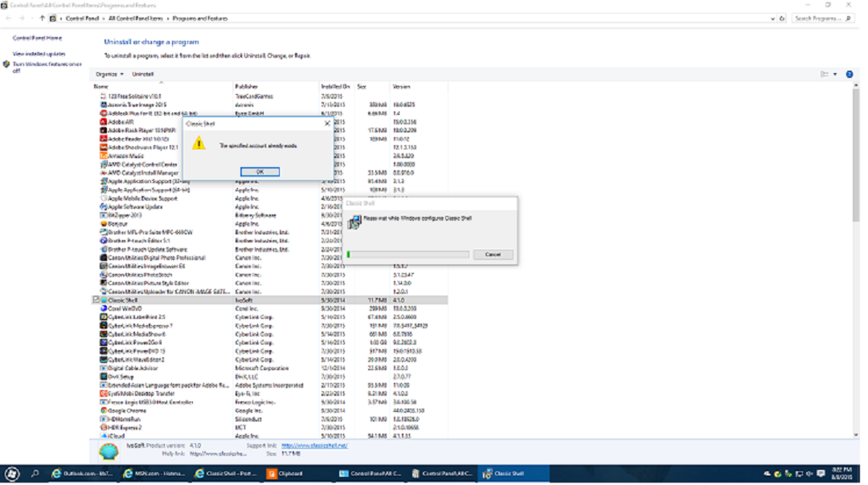Select the Apple Mobile Device Support row
Image resolution: width=868 pixels, height=485 pixels.
(269, 199)
